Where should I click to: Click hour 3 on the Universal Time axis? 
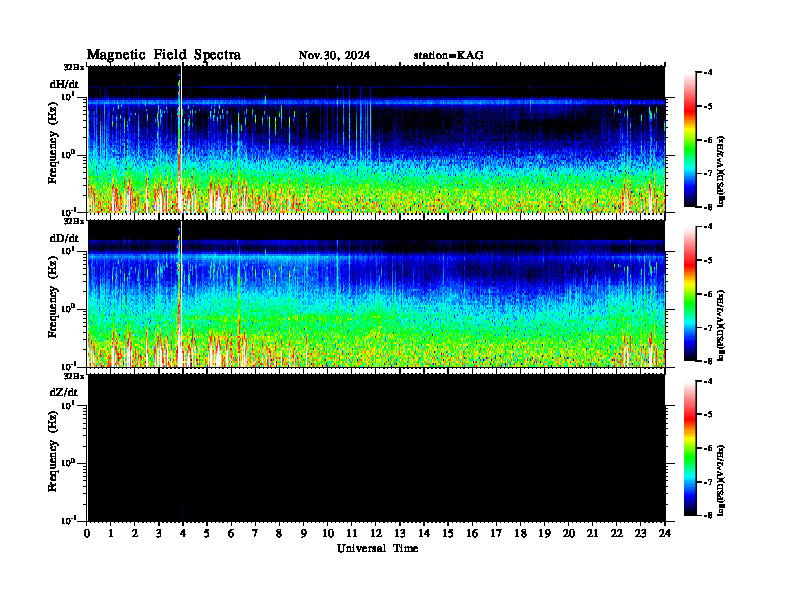coord(159,533)
